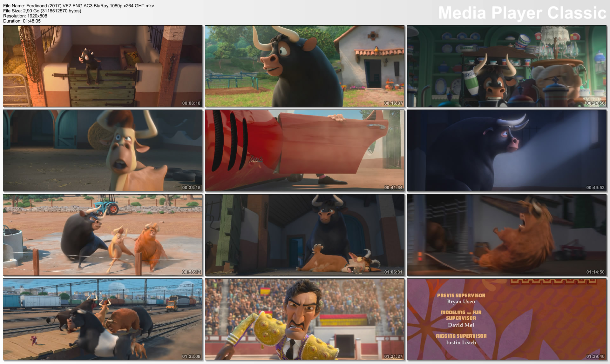The image size is (610, 364).
Task: Open the thumbnail timestamped 01:06:31
Action: [x=305, y=235]
